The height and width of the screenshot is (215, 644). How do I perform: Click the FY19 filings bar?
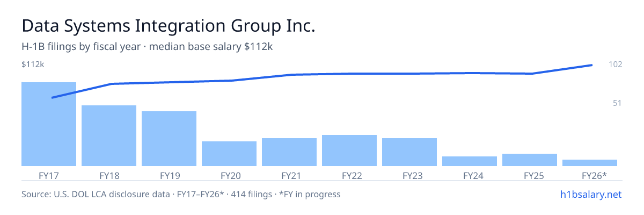tap(169, 139)
